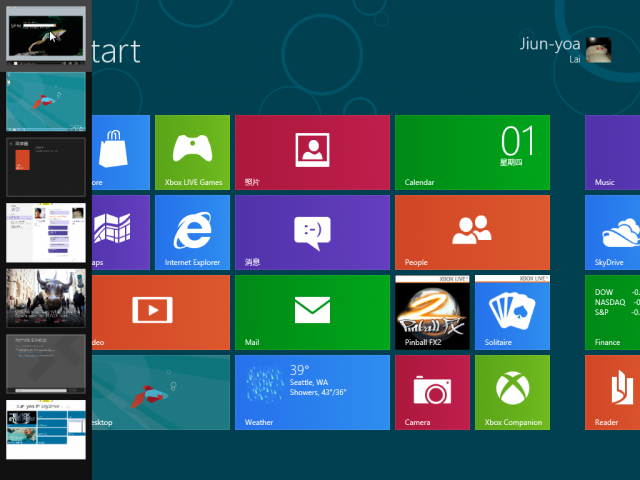Click the user account picture

[x=598, y=50]
